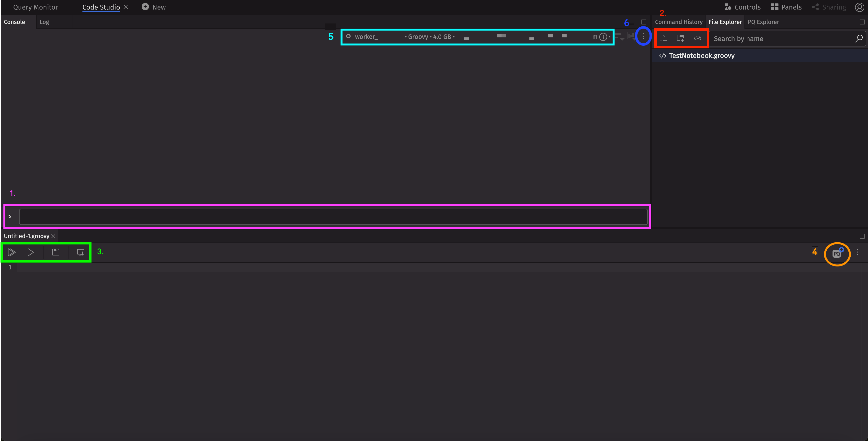Click the Run all code button

click(x=11, y=252)
